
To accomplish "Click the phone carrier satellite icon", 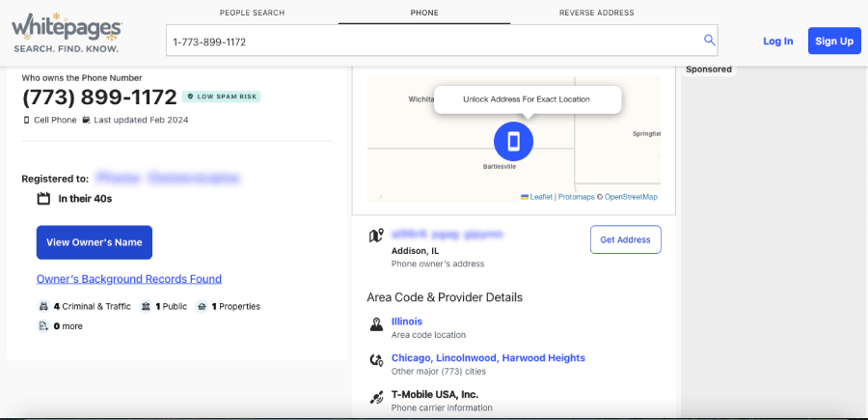I will (x=376, y=397).
